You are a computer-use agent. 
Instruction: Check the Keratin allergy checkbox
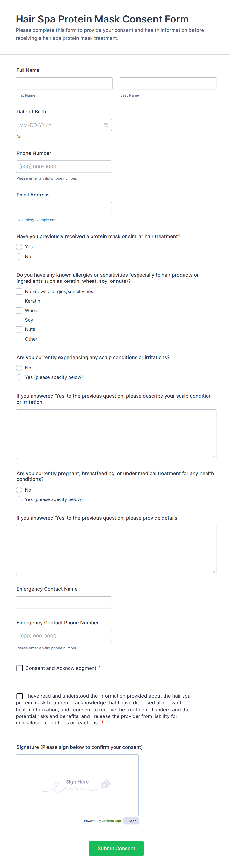pyautogui.click(x=19, y=301)
